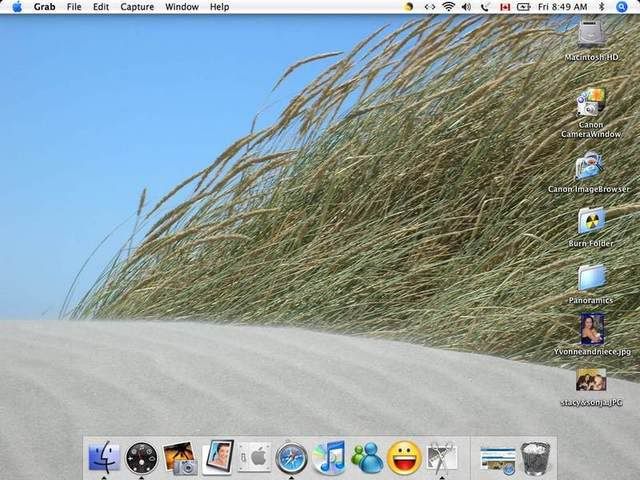Launch Safari from the dock
The width and height of the screenshot is (640, 480).
(x=290, y=457)
